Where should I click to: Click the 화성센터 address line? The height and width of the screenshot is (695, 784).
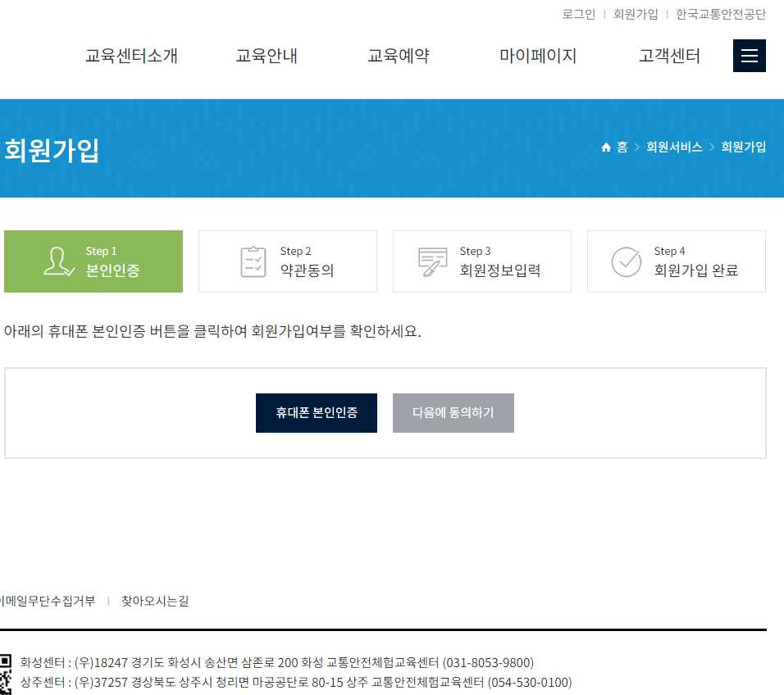(277, 662)
